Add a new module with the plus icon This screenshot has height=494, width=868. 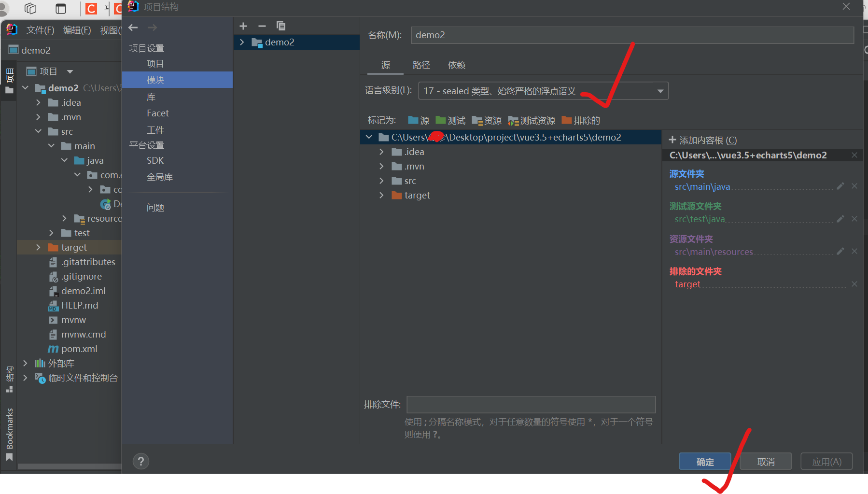(243, 26)
